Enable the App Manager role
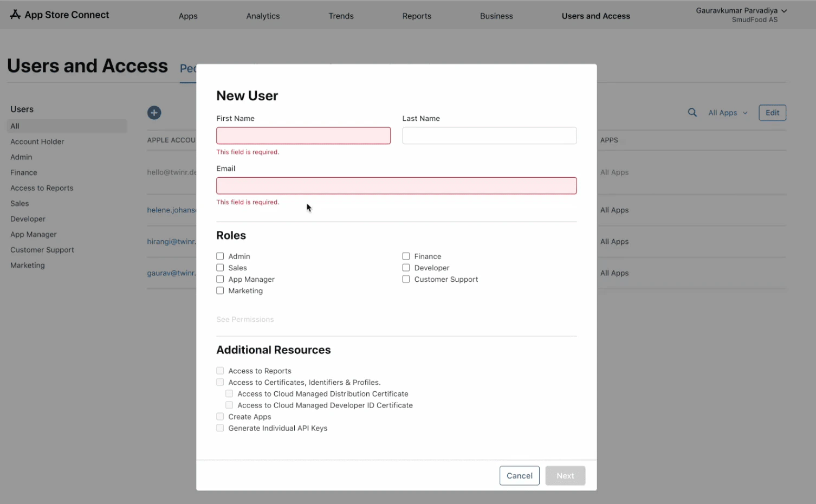Screen dimensions: 816x504 [220, 279]
